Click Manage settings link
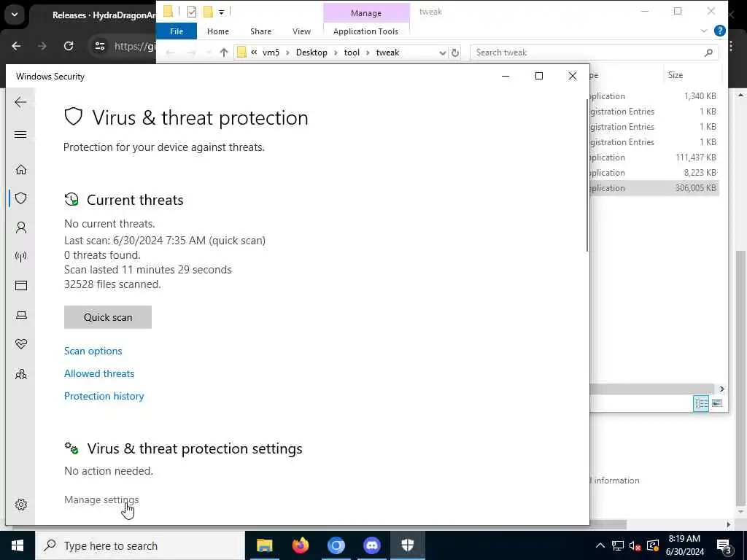747x560 pixels. 101,499
